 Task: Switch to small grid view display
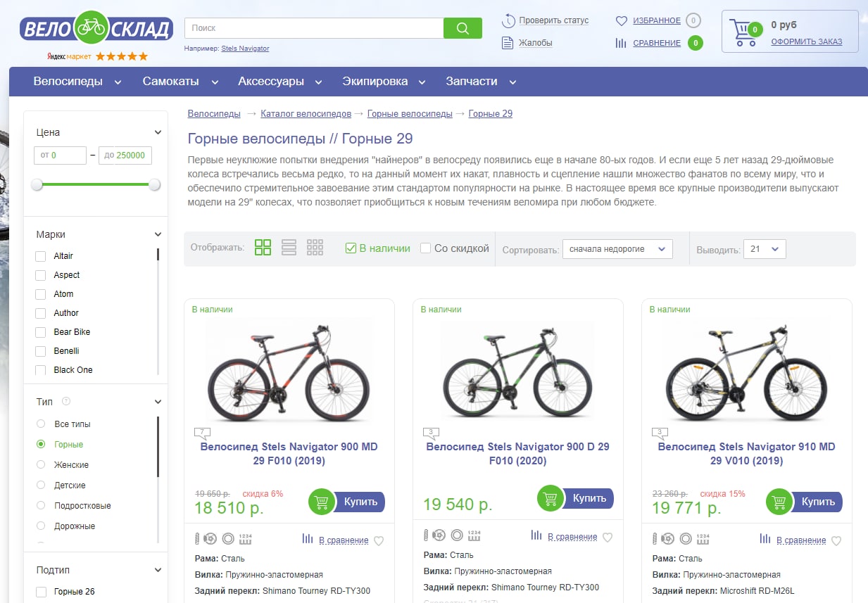point(315,247)
